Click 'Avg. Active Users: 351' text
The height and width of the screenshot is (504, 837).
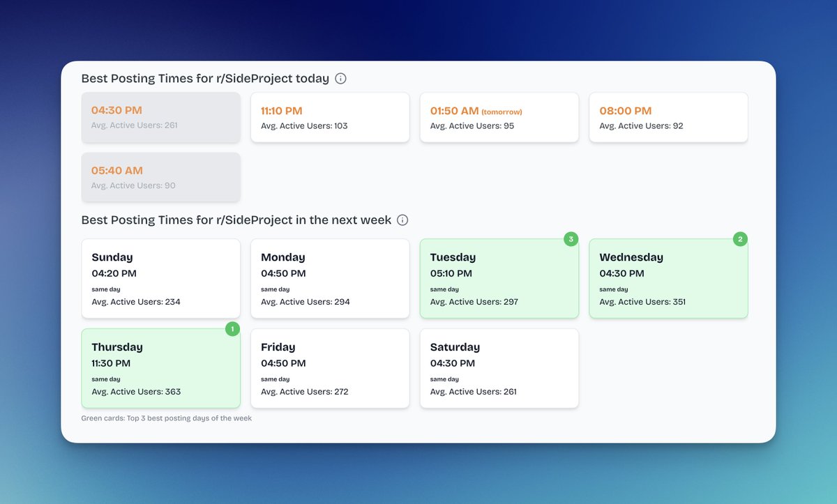coord(644,302)
